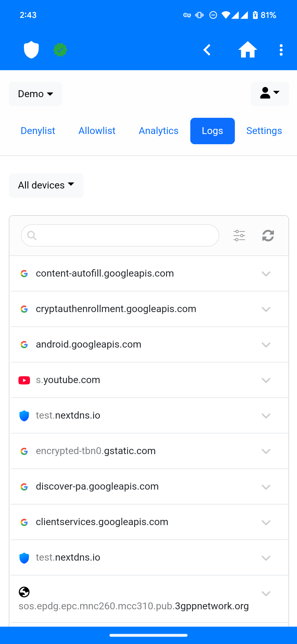297x644 pixels.
Task: Tap the YouTube icon beside s.youtube.com
Action: pos(24,380)
